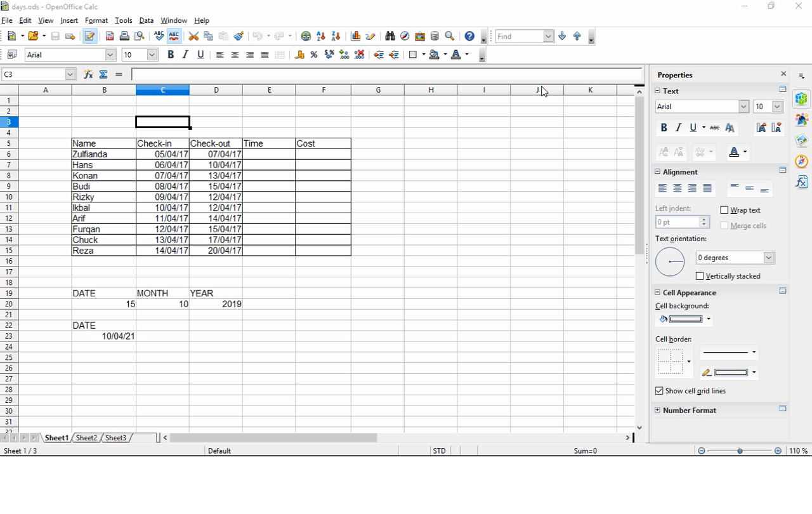
Task: Open the Functions sidebar icon
Action: (x=802, y=182)
